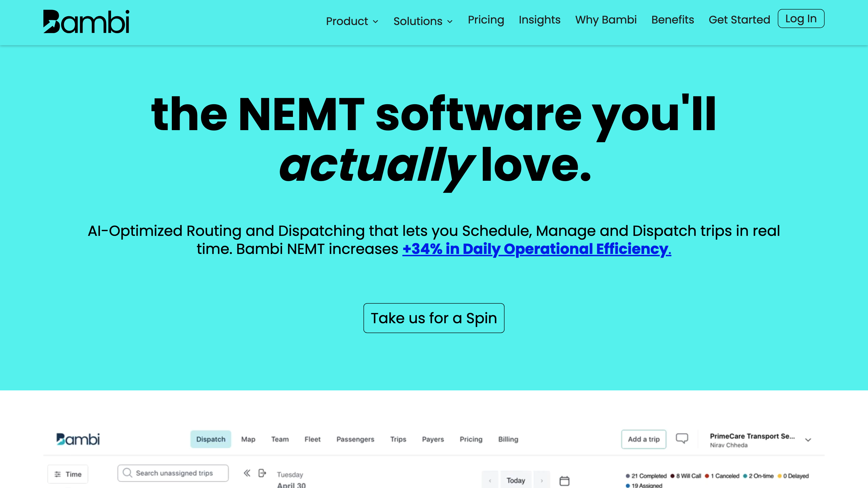Switch to the Map tab
Viewport: 868px width, 488px height.
point(248,439)
